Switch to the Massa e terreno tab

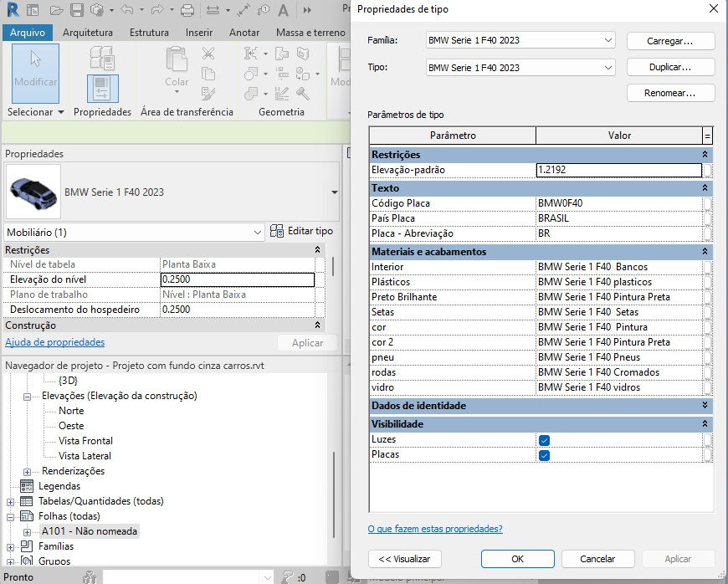tap(310, 33)
